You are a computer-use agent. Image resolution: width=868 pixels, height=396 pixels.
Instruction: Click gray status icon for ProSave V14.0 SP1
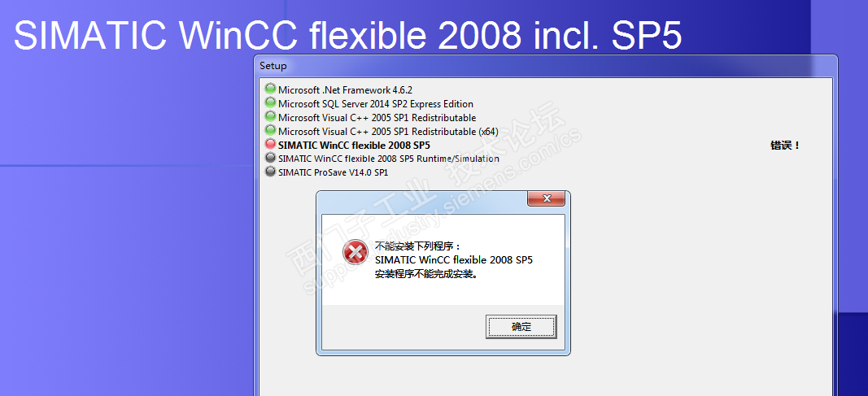pyautogui.click(x=270, y=172)
